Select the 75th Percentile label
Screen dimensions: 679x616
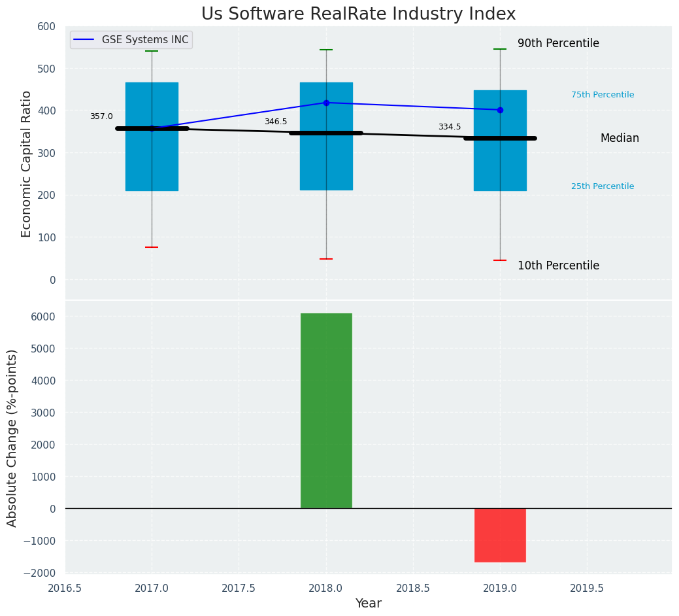(603, 95)
